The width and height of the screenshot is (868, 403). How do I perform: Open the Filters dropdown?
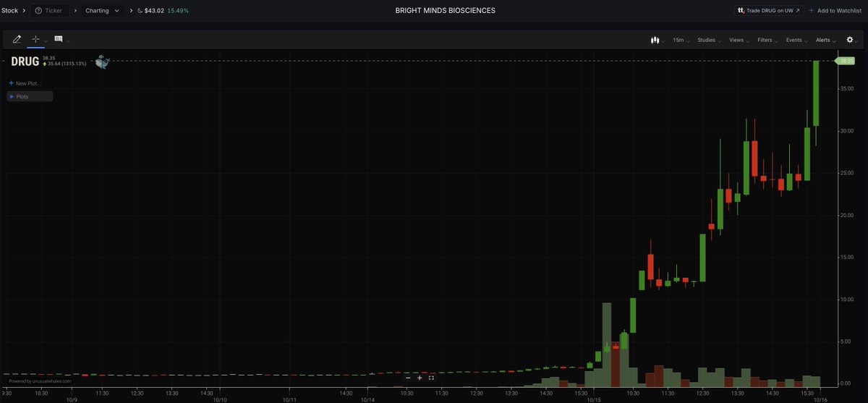[x=767, y=40]
